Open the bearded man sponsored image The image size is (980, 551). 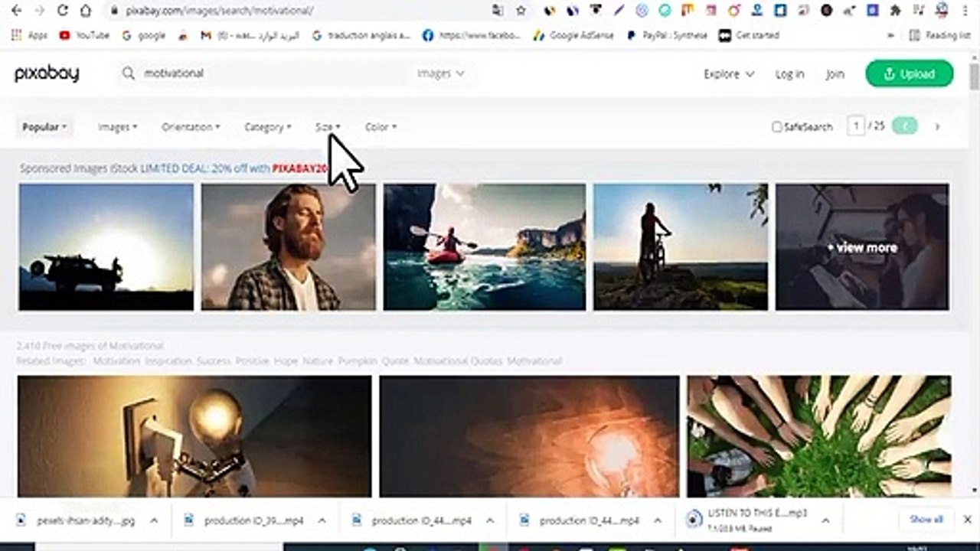pyautogui.click(x=289, y=246)
